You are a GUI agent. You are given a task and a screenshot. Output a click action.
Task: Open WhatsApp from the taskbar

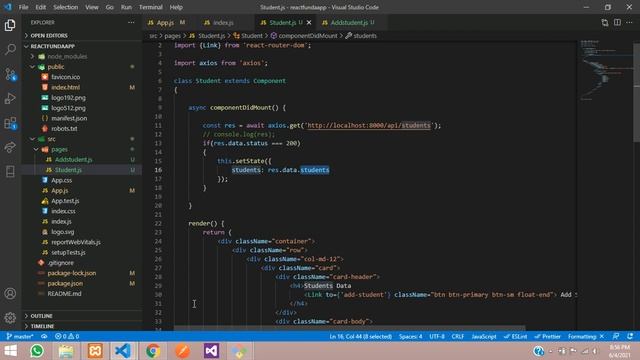pyautogui.click(x=37, y=351)
